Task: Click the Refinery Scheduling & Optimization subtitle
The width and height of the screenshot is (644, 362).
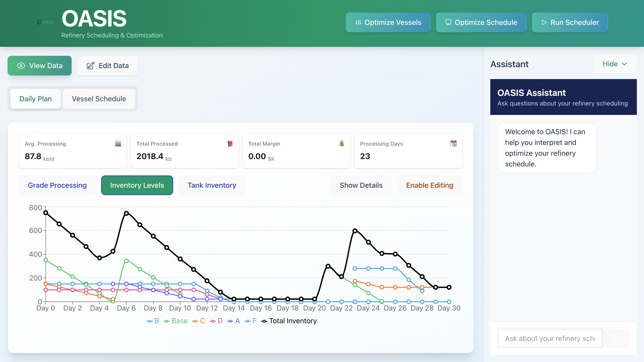Action: (x=112, y=35)
